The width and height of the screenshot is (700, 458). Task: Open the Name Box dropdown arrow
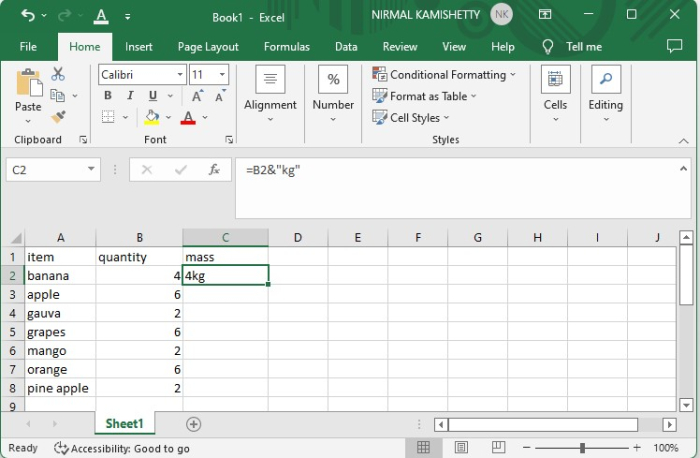tap(91, 170)
